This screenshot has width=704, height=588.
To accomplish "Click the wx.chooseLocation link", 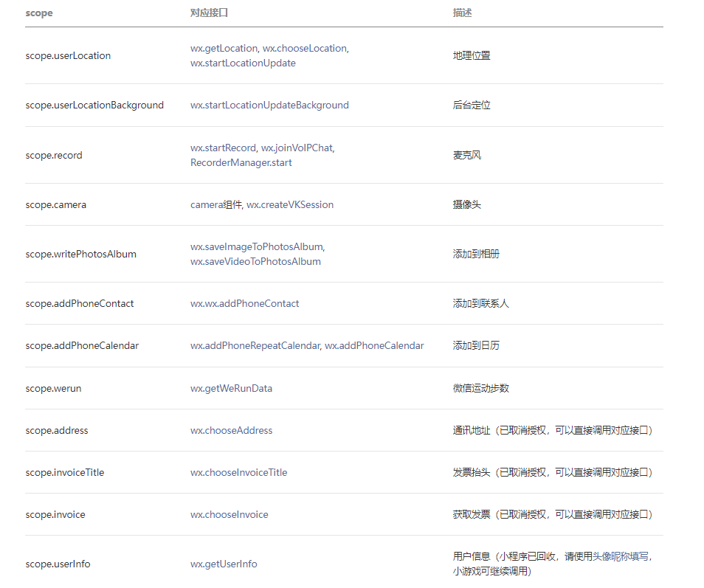I will 305,49.
